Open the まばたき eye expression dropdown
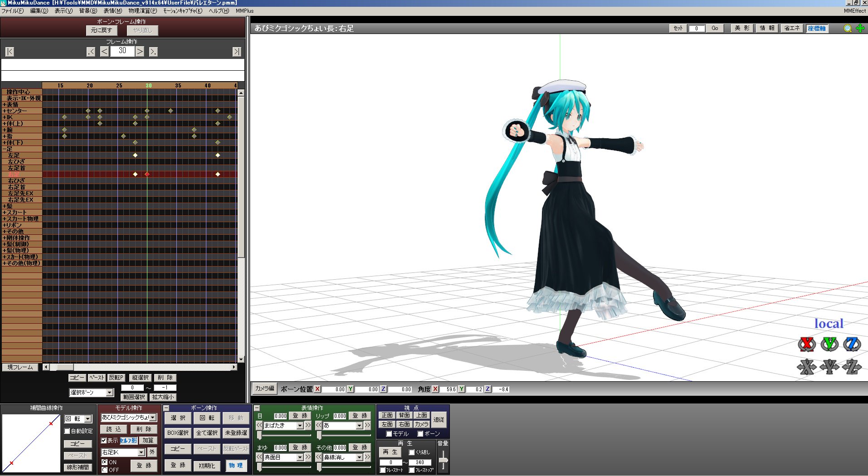 300,425
